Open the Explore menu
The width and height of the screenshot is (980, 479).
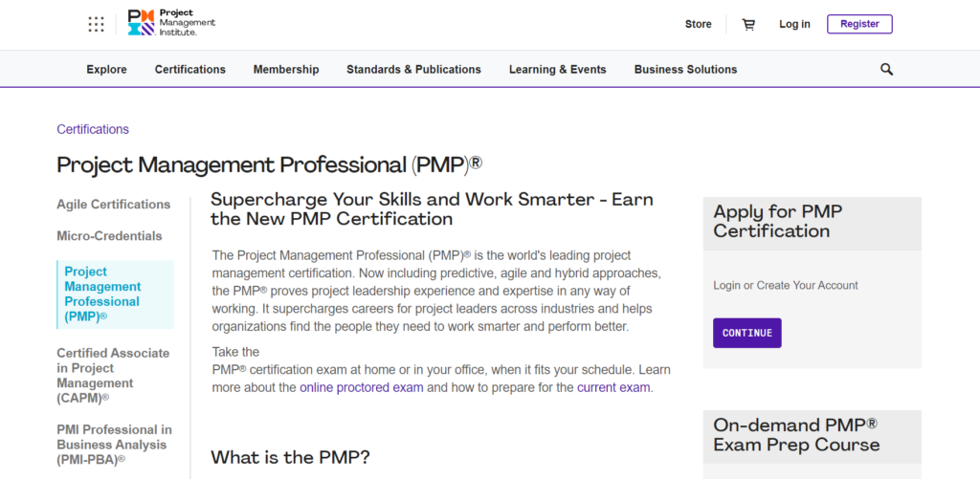coord(107,70)
